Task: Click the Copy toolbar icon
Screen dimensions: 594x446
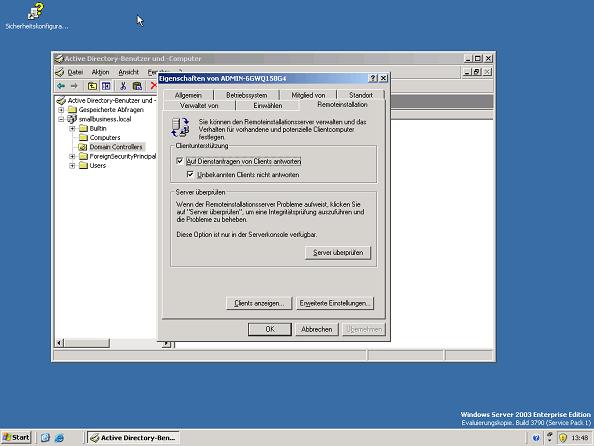Action: pyautogui.click(x=137, y=86)
